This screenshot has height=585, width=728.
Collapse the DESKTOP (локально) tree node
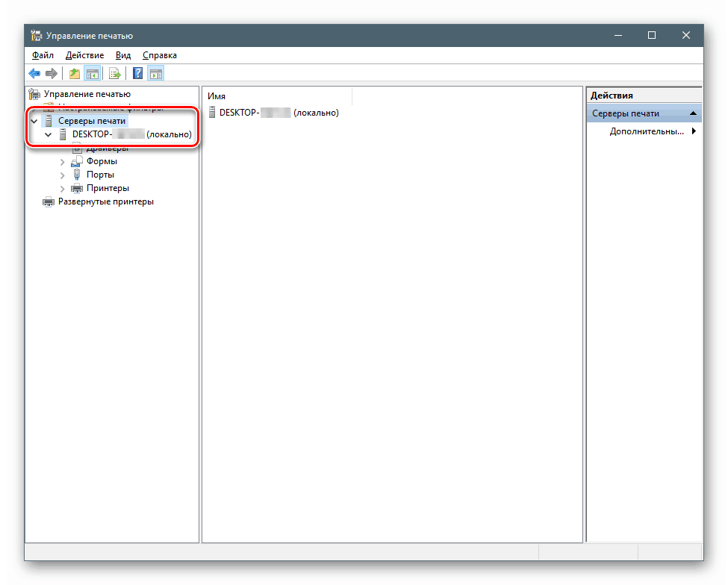[x=49, y=134]
